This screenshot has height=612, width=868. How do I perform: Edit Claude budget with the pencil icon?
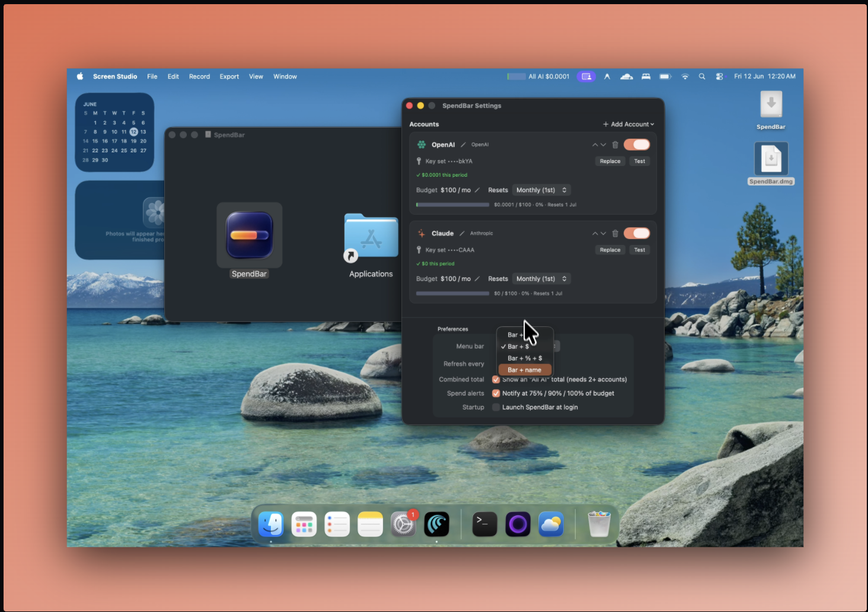(477, 279)
